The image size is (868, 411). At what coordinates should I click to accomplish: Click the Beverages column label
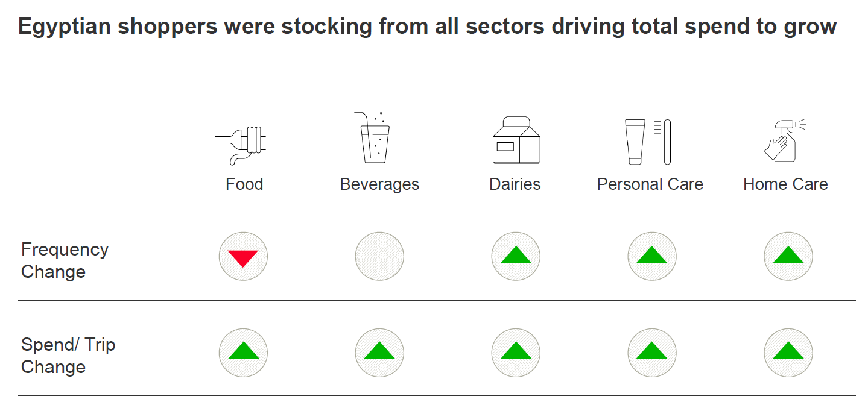coord(379,184)
